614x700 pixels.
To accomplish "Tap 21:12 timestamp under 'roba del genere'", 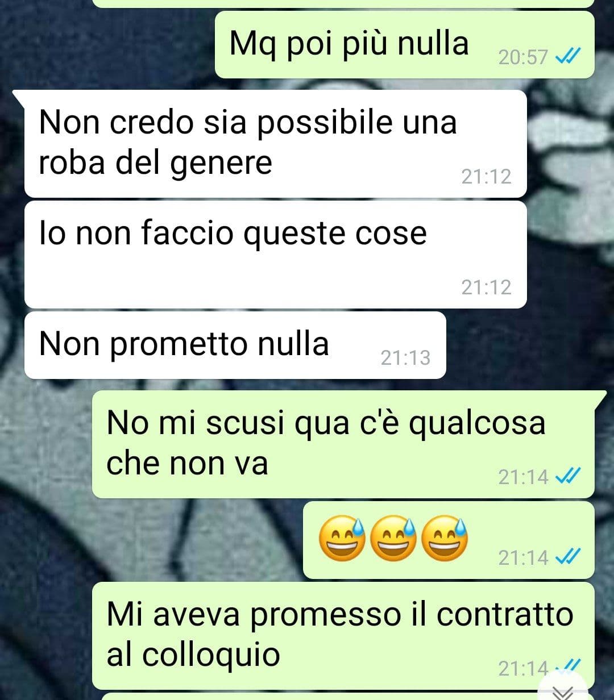I will [486, 177].
